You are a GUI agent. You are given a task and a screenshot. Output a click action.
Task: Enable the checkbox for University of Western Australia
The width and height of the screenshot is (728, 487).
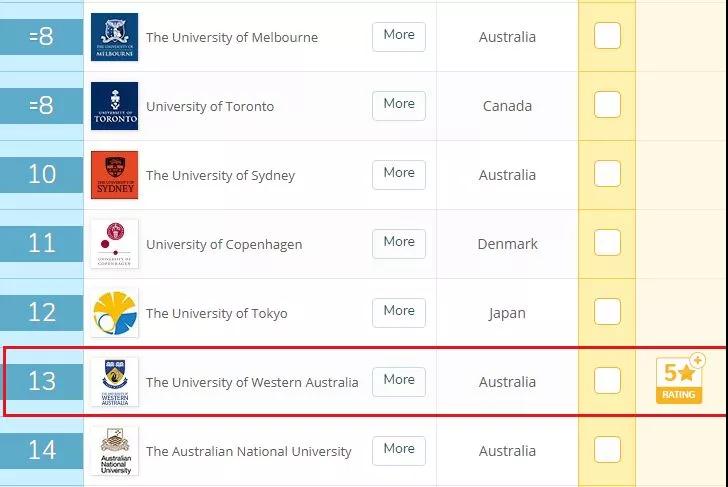607,380
